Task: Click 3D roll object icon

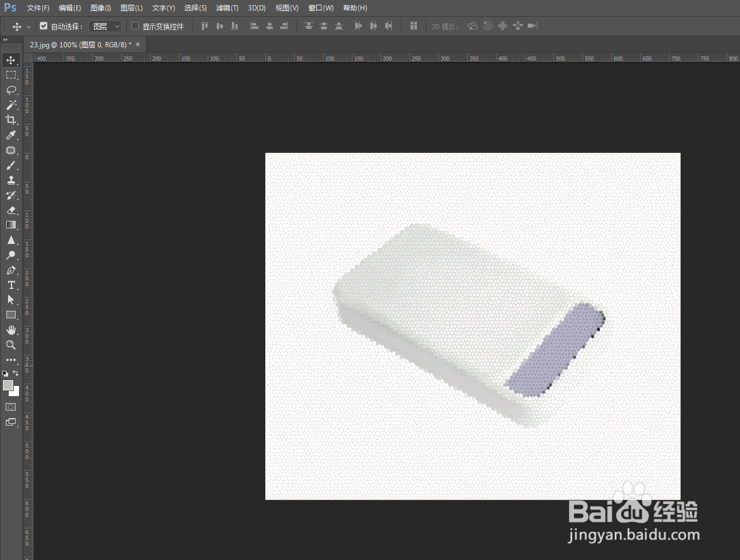Action: [x=488, y=26]
